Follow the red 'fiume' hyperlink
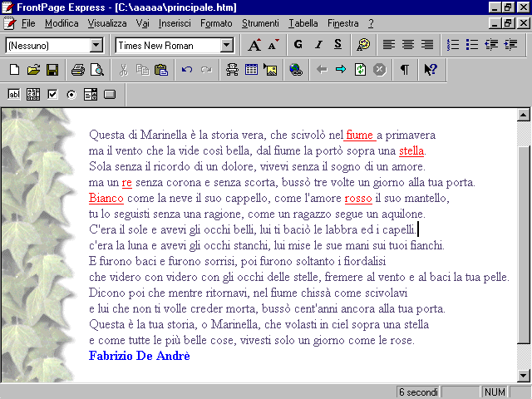The image size is (532, 399). point(360,135)
